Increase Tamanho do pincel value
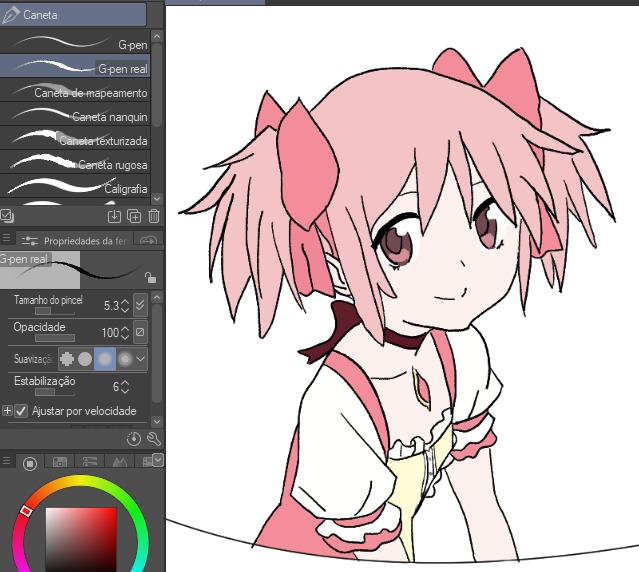This screenshot has width=639, height=572. (x=125, y=302)
